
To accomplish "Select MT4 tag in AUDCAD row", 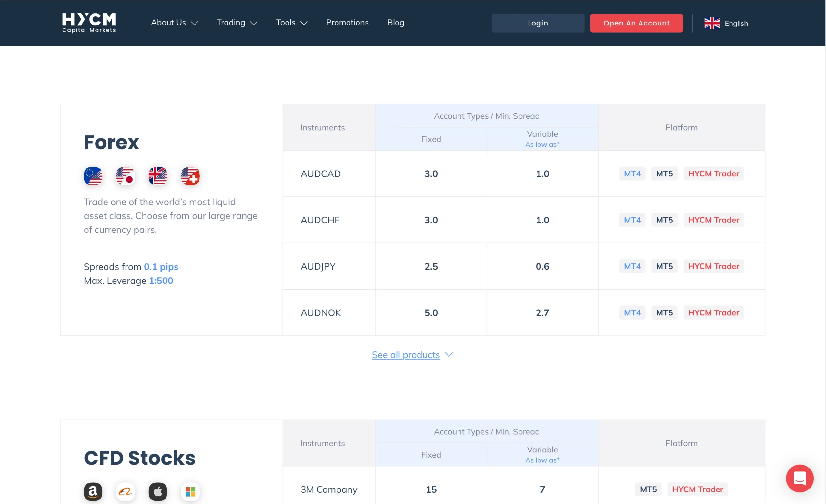I will 632,173.
